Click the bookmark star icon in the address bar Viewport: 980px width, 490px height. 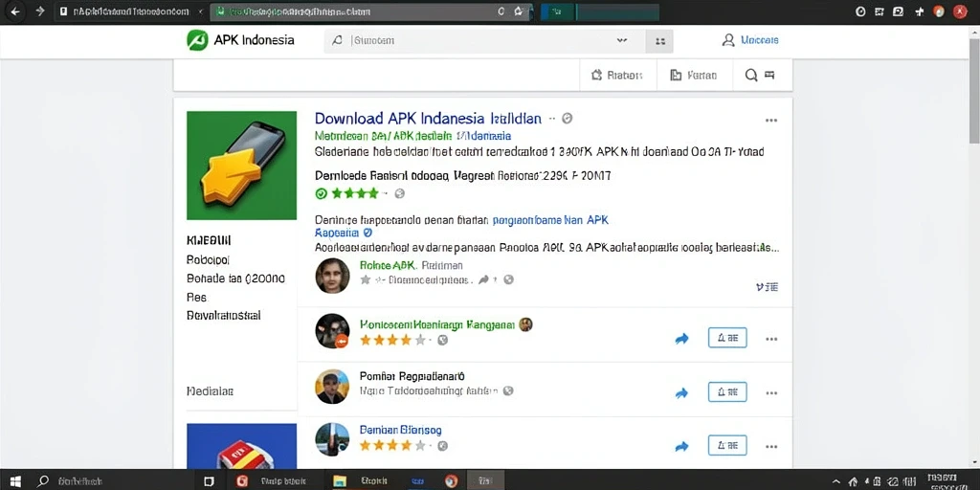pyautogui.click(x=518, y=11)
